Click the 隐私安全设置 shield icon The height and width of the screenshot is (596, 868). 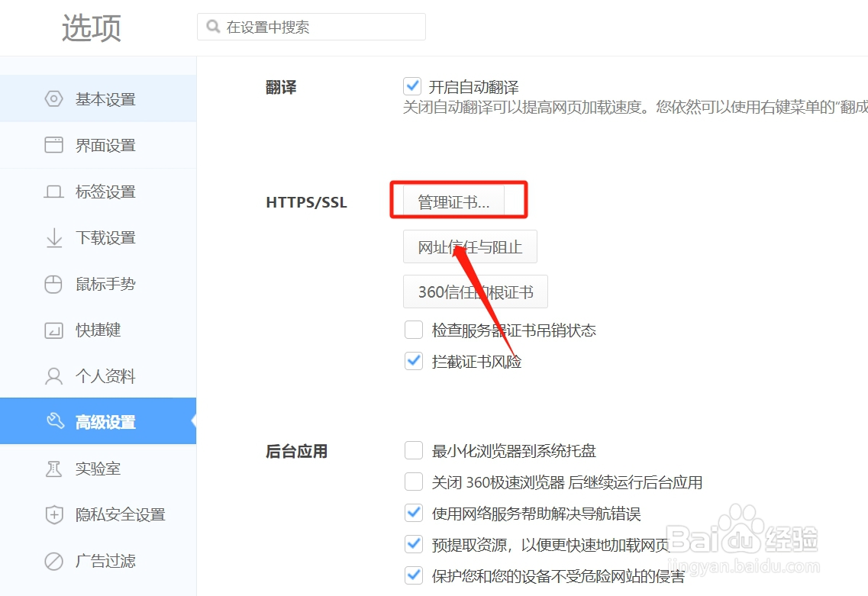click(53, 514)
